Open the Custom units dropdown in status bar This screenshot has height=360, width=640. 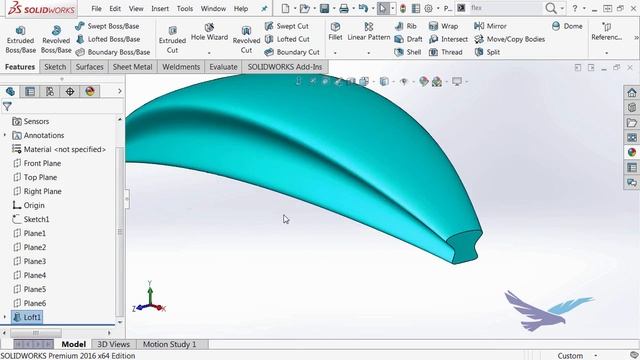(x=596, y=356)
